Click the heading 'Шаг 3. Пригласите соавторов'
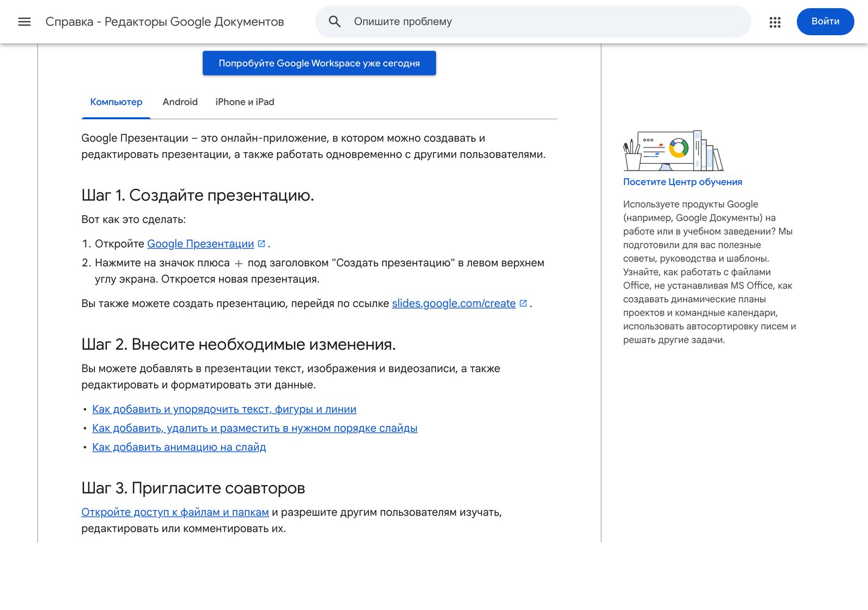 193,488
